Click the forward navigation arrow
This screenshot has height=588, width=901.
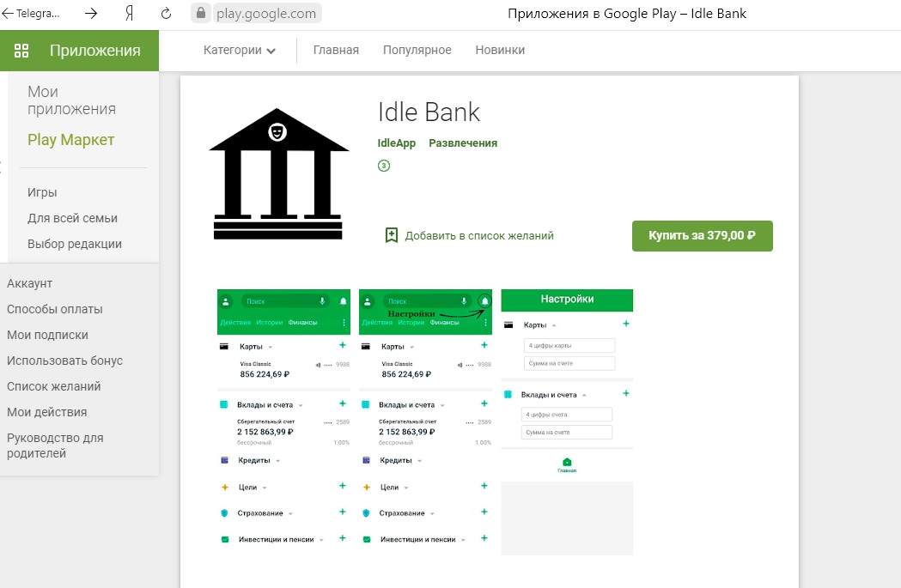[89, 13]
